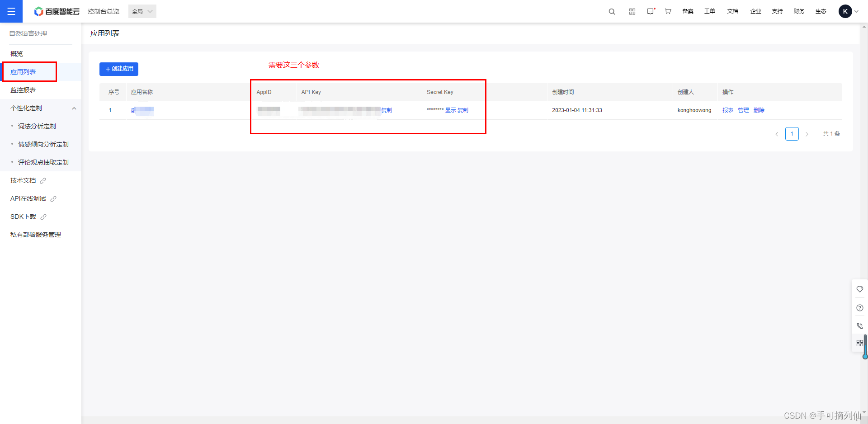The image size is (868, 424).
Task: Click the grid icon on right edge panel
Action: (x=860, y=343)
